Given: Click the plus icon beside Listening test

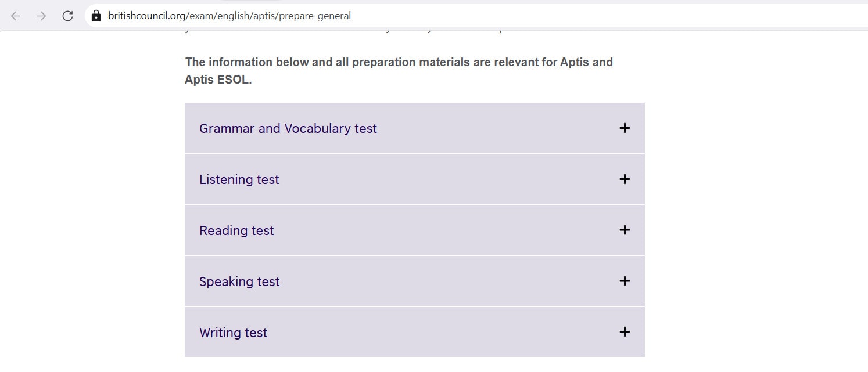Looking at the screenshot, I should 625,179.
